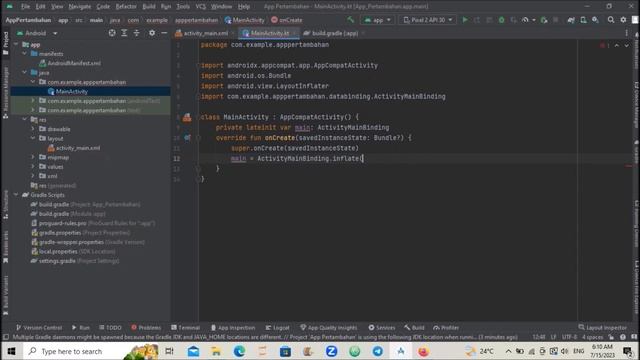The image size is (640, 360).
Task: Open the Android project view dropdown
Action: point(37,33)
